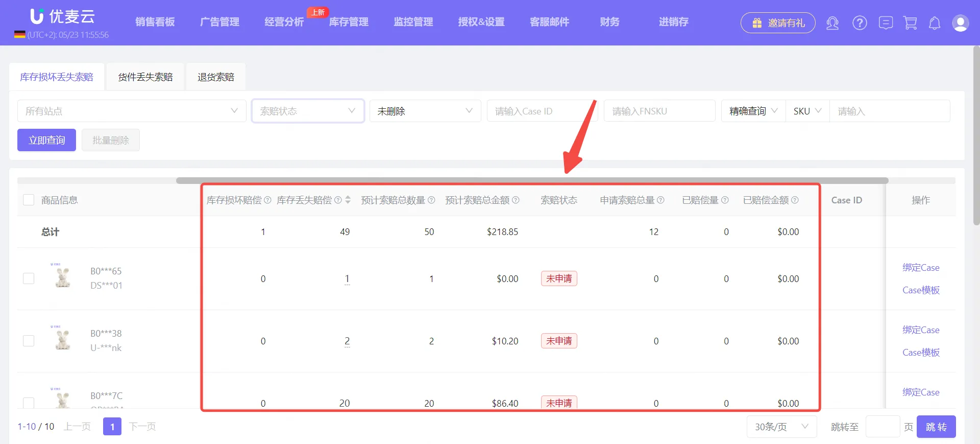
Task: Open the help question mark icon
Action: [x=860, y=23]
